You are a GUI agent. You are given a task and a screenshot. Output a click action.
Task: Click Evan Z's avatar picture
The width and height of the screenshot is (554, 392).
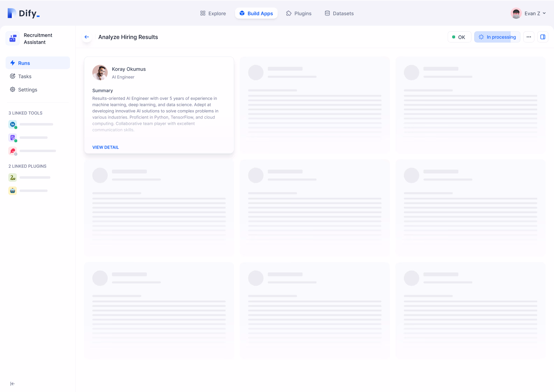[516, 13]
